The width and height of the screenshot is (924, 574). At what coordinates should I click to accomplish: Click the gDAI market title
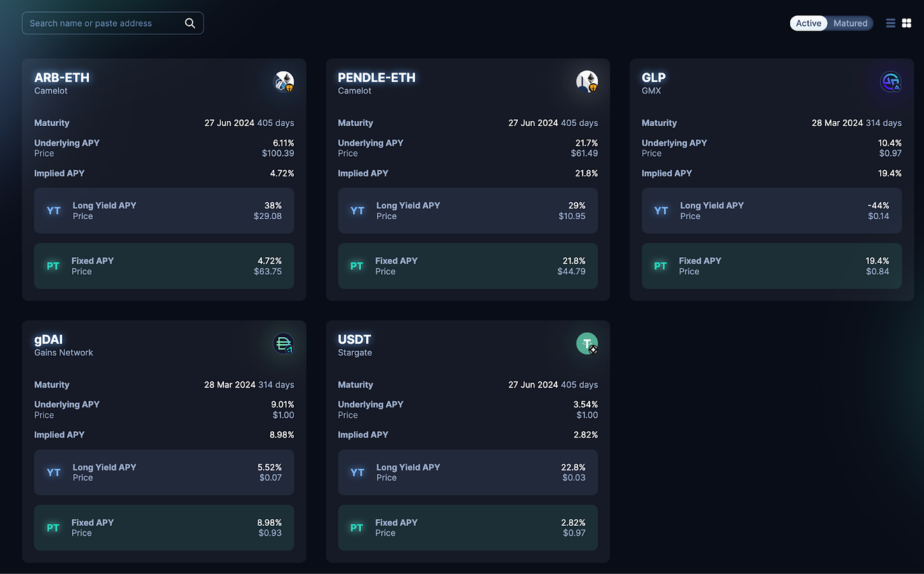(x=48, y=340)
